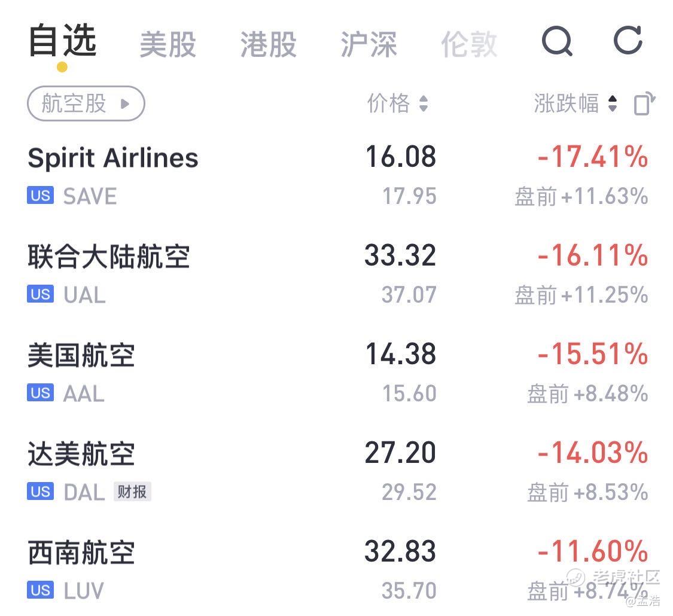Open the Spirit Airlines stock row

click(x=337, y=176)
